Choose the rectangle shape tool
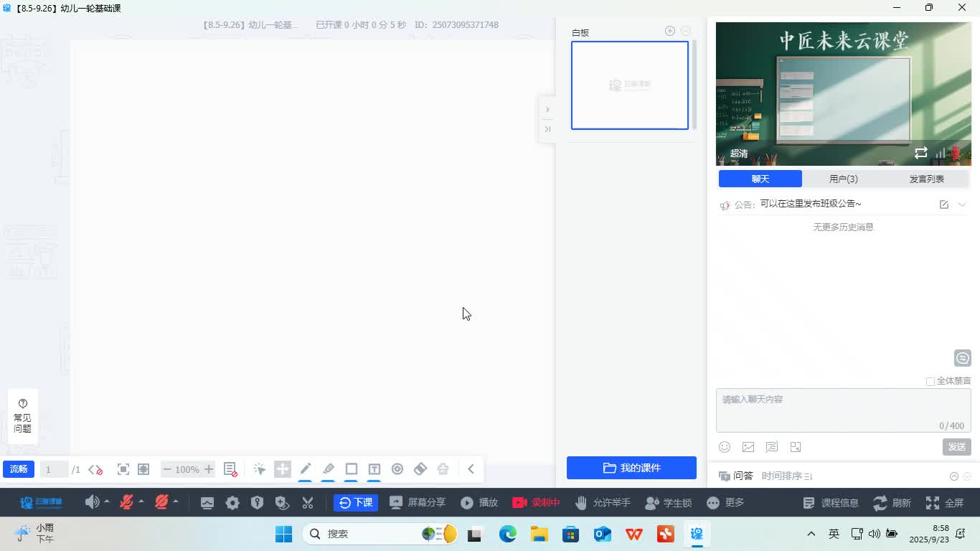The width and height of the screenshot is (980, 551). 352,469
